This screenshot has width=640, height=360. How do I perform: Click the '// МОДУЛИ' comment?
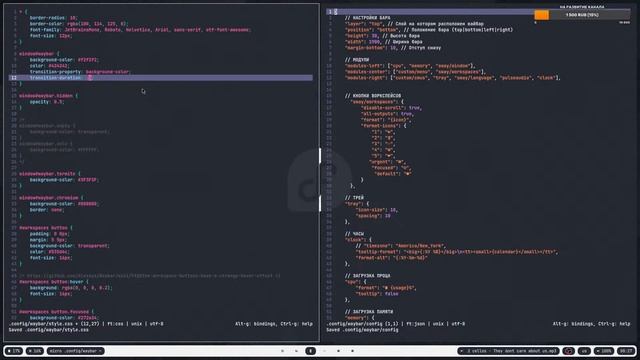click(x=356, y=60)
